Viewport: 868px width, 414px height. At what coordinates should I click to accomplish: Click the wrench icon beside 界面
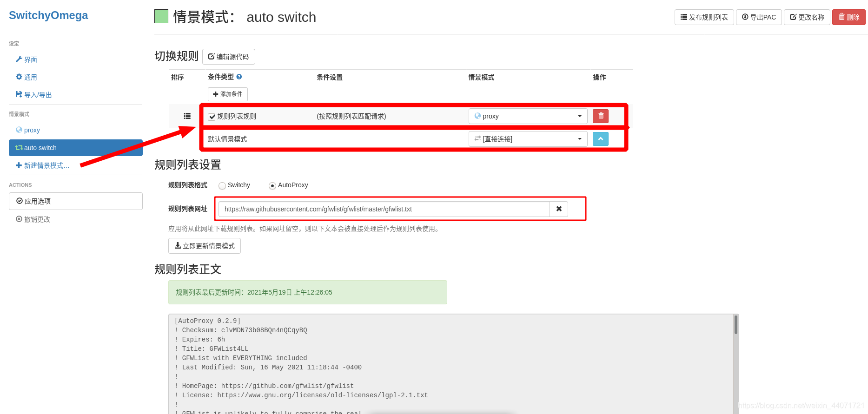pyautogui.click(x=19, y=59)
